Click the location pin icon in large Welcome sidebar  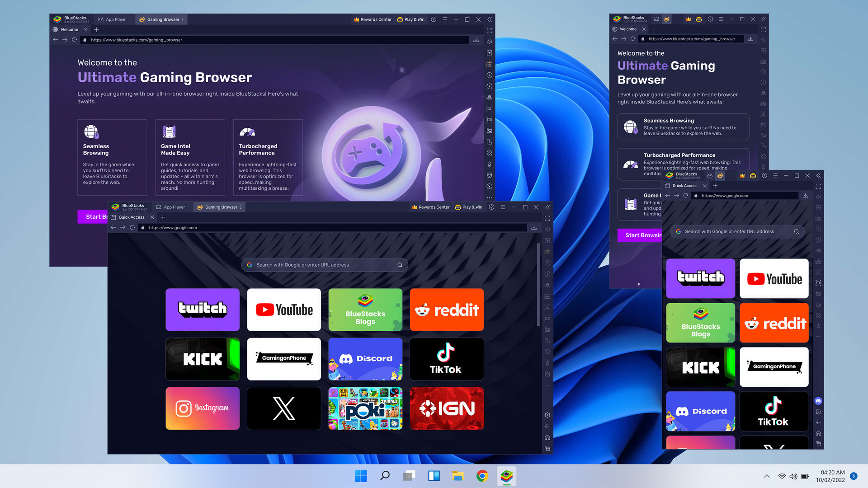pyautogui.click(x=489, y=164)
